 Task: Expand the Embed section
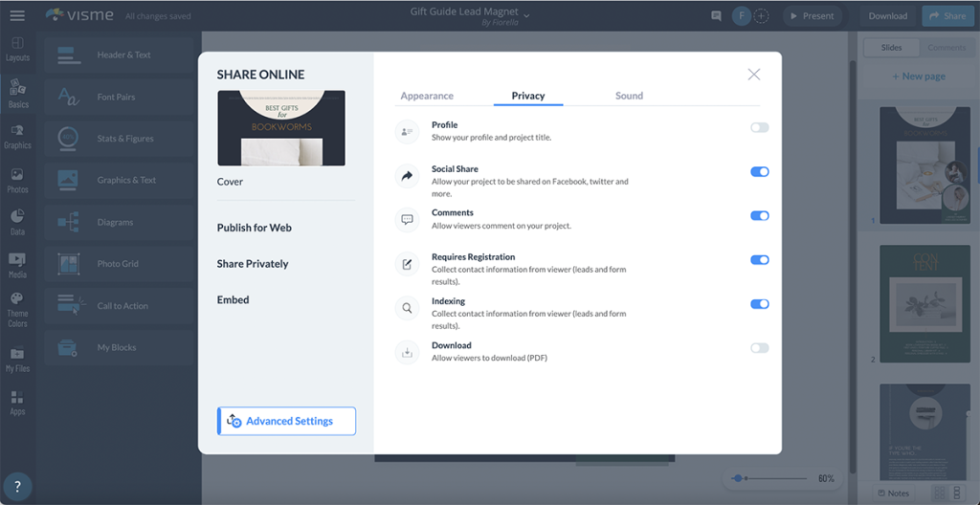[x=234, y=299]
